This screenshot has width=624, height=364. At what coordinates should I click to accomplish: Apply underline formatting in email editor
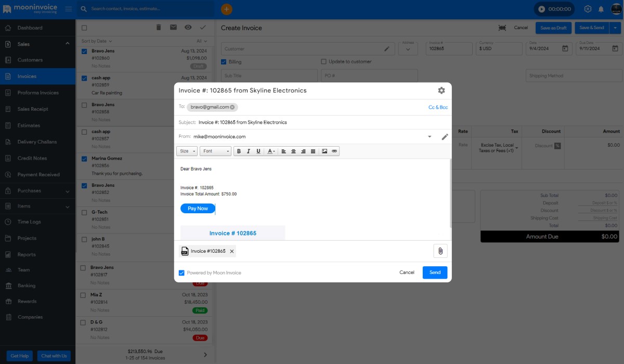pyautogui.click(x=258, y=151)
